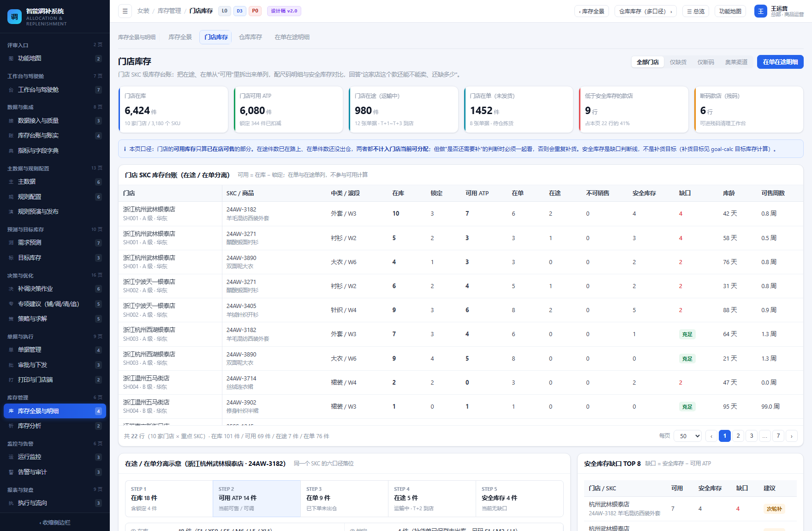Click the 门店在途 980 件 summary card
The width and height of the screenshot is (812, 531).
point(403,109)
